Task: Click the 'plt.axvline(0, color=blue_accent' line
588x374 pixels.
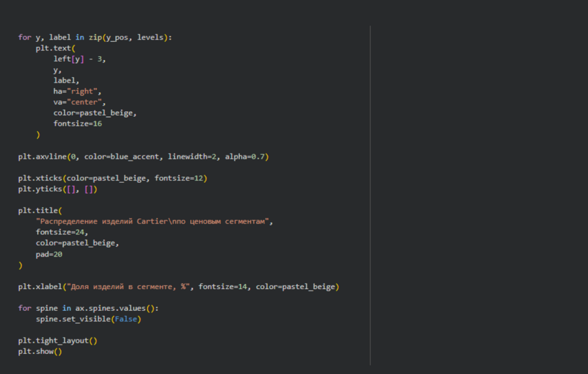Action: point(144,157)
